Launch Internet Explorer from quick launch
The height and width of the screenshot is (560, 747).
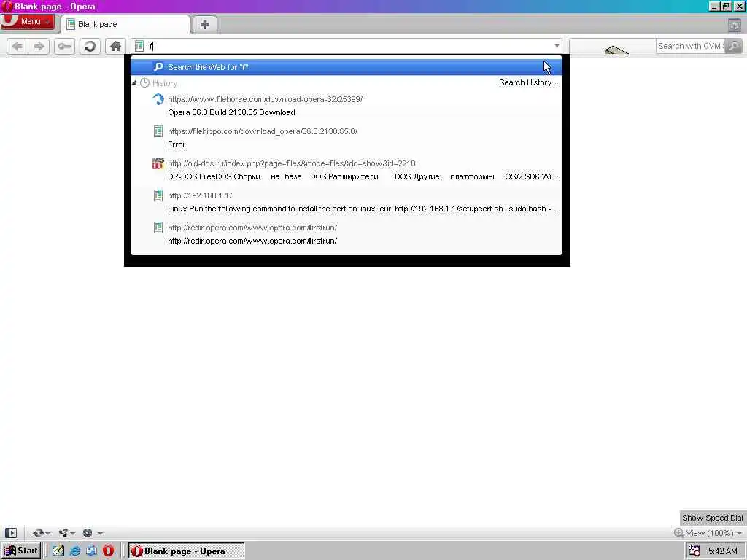pos(75,551)
